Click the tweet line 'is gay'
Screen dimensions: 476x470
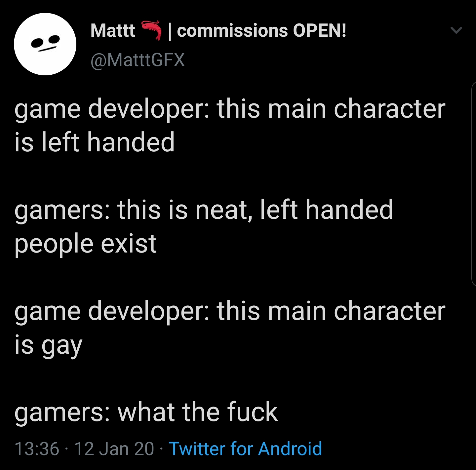pos(48,345)
